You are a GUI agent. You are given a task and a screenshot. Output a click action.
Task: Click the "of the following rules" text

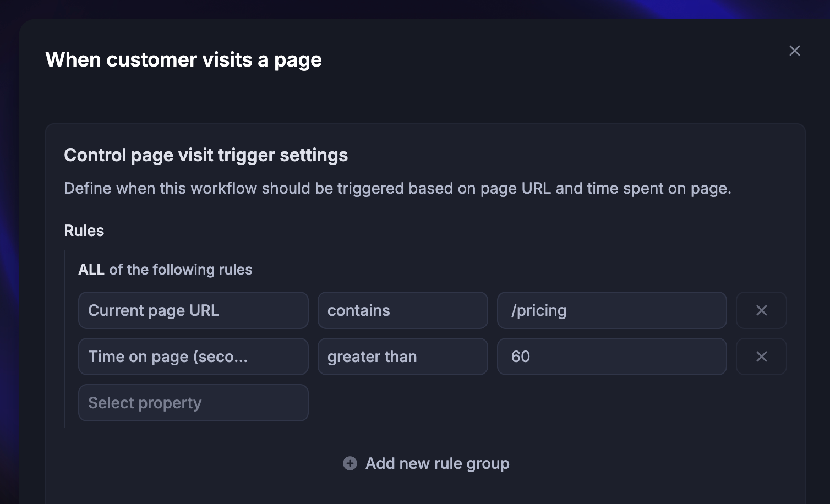(x=181, y=270)
